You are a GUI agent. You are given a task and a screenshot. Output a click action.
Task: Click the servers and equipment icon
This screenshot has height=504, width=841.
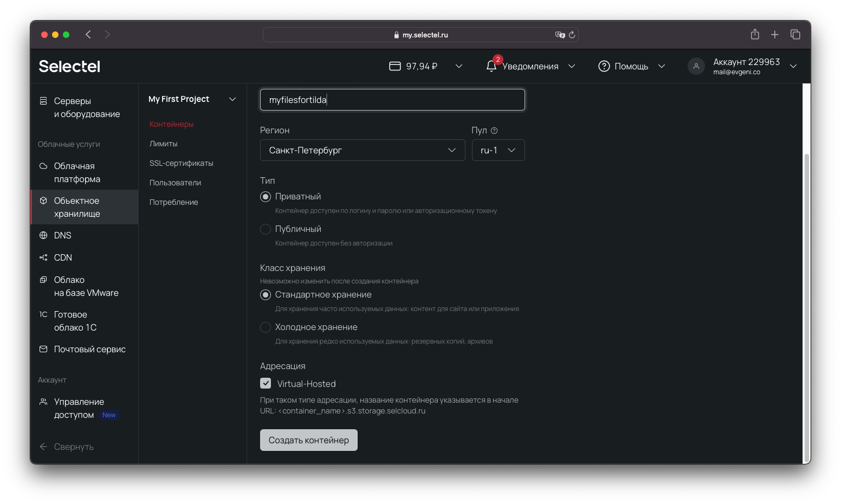pyautogui.click(x=43, y=101)
